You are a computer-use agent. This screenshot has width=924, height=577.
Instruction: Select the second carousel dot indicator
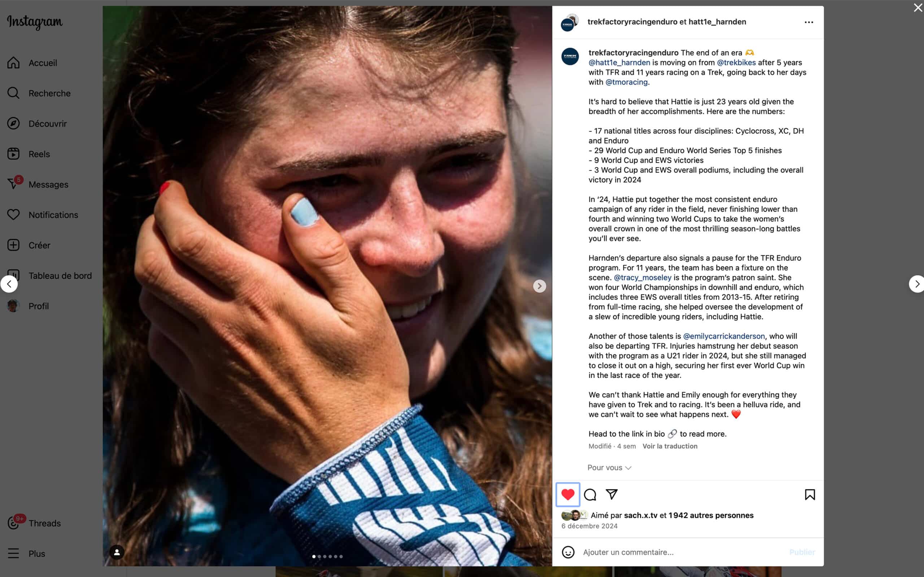(319, 556)
